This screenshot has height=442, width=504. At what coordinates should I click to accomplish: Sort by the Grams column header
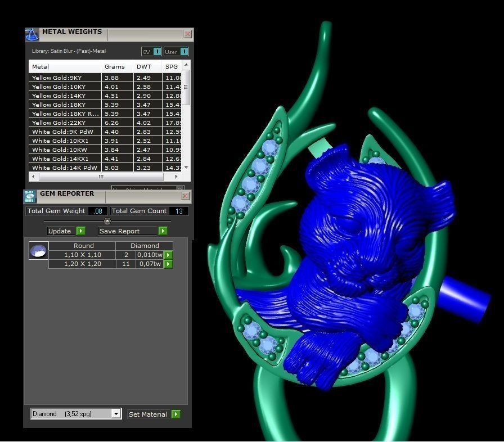tap(118, 66)
